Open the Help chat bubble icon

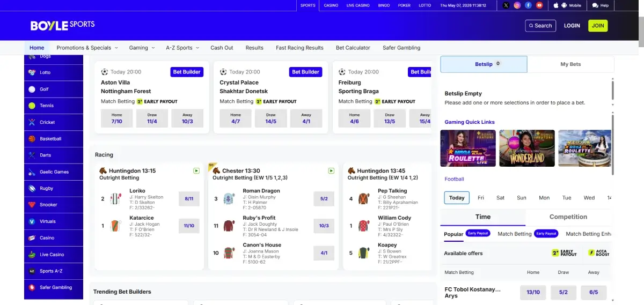[x=595, y=5]
